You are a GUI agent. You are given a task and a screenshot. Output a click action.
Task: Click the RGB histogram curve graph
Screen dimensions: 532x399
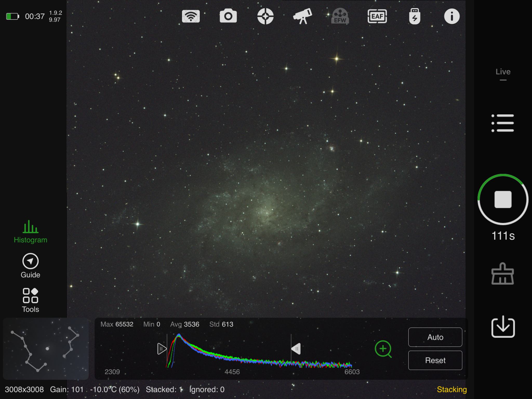click(x=259, y=351)
